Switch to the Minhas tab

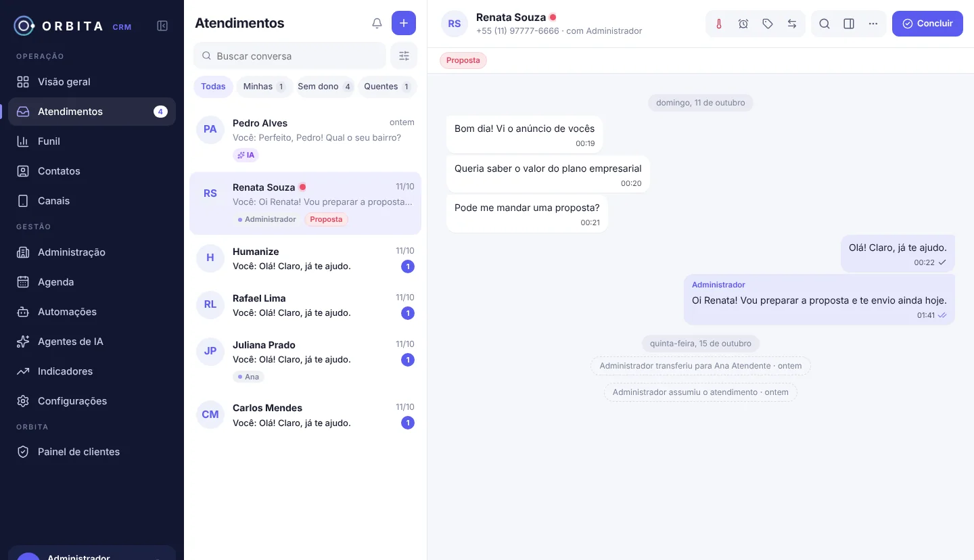click(x=264, y=87)
